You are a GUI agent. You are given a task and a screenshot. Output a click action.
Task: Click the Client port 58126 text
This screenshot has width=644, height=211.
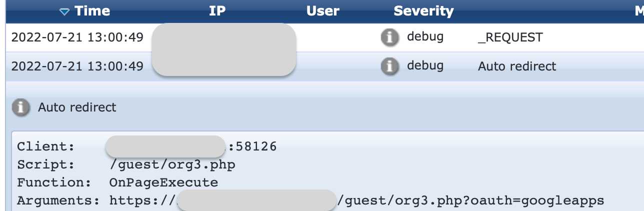(253, 146)
